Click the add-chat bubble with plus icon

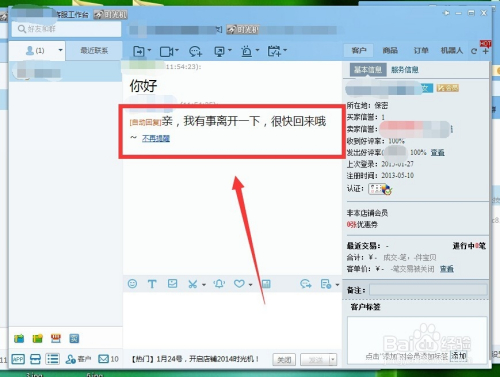195,51
